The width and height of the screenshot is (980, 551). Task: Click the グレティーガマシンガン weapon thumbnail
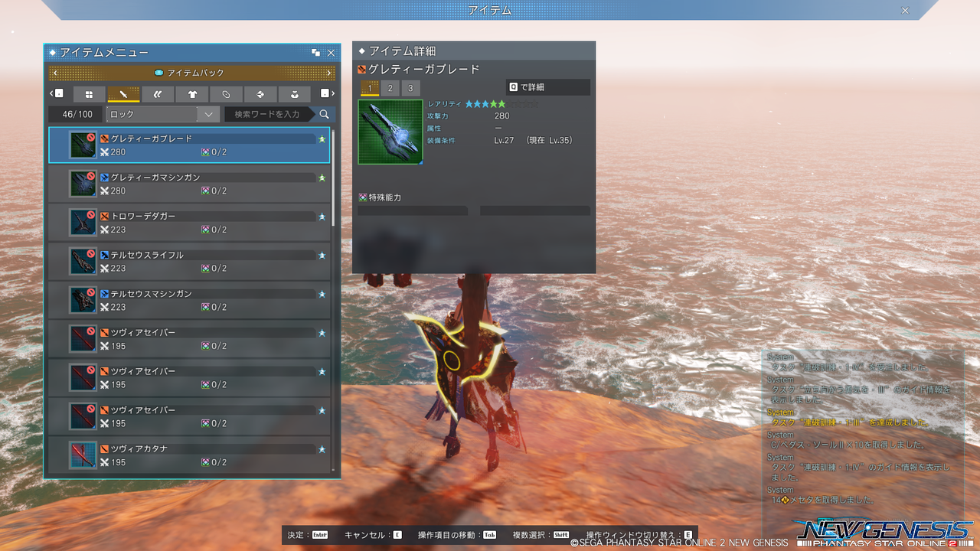pyautogui.click(x=83, y=184)
